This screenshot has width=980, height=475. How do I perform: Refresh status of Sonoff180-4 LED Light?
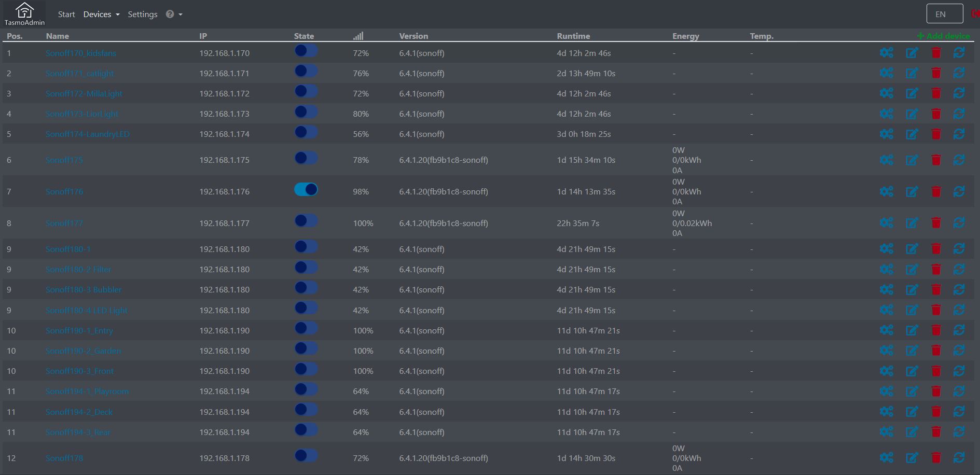959,310
